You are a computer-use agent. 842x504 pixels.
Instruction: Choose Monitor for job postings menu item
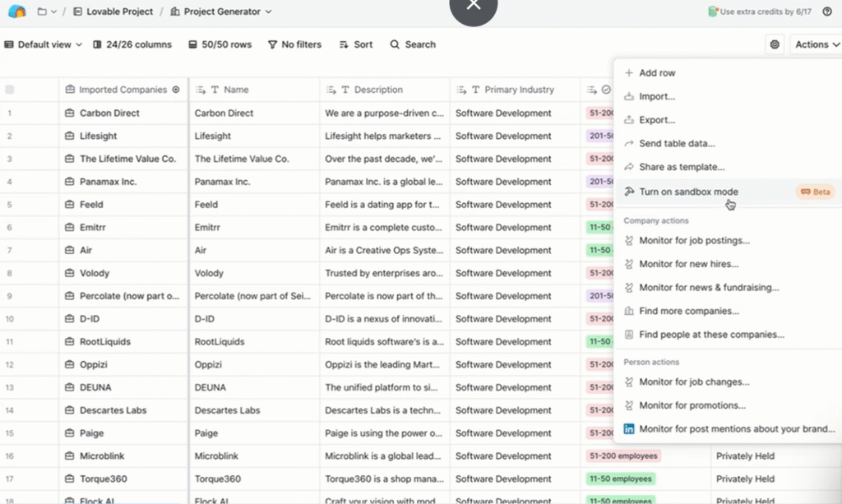694,241
